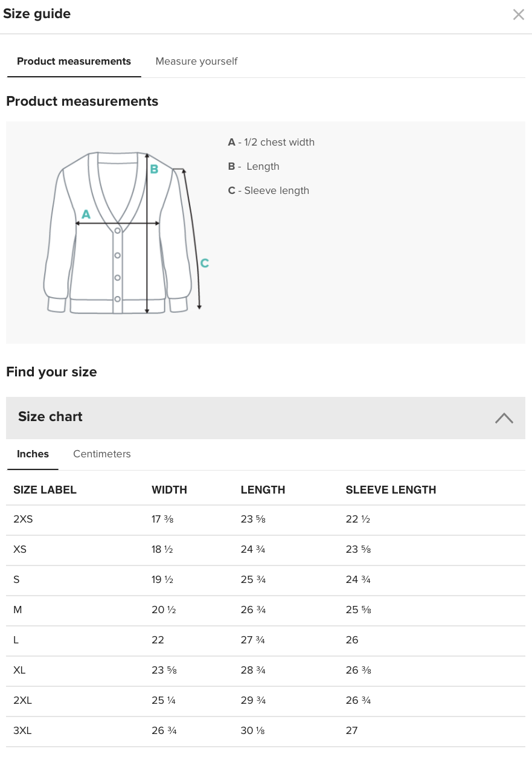Screen dimensions: 532x763
Task: Click the SLEEVE LENGTH column header
Action: click(x=391, y=490)
